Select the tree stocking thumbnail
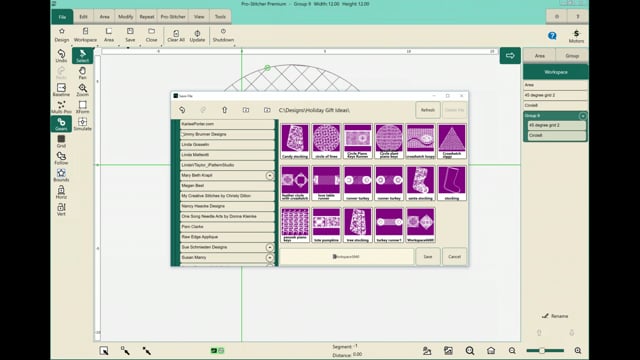 click(358, 225)
